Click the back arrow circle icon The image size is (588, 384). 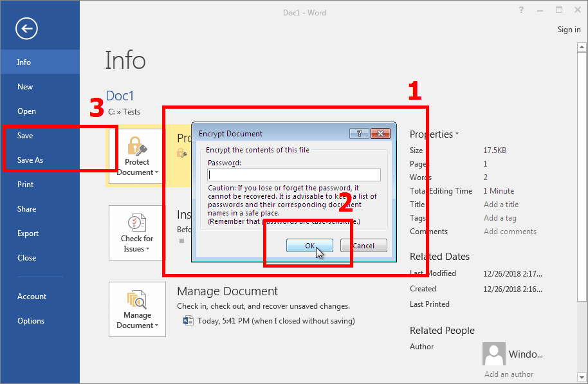(26, 28)
